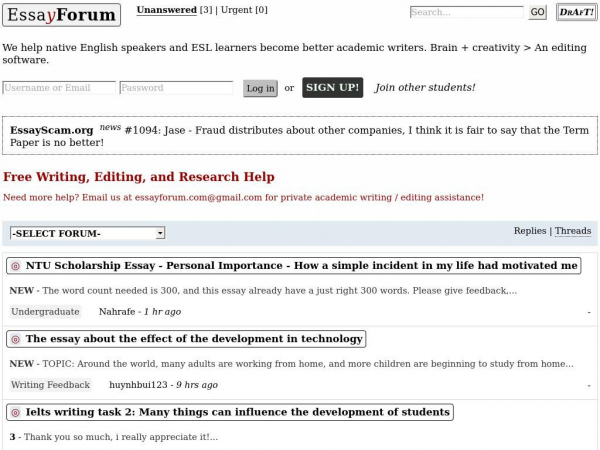600x450 pixels.
Task: Click the EssayForum logo
Action: (x=62, y=14)
